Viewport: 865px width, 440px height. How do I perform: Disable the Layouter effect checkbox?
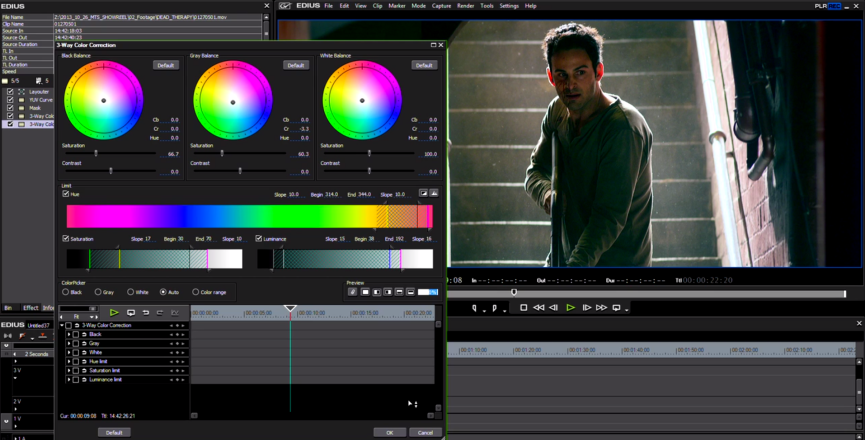point(10,92)
